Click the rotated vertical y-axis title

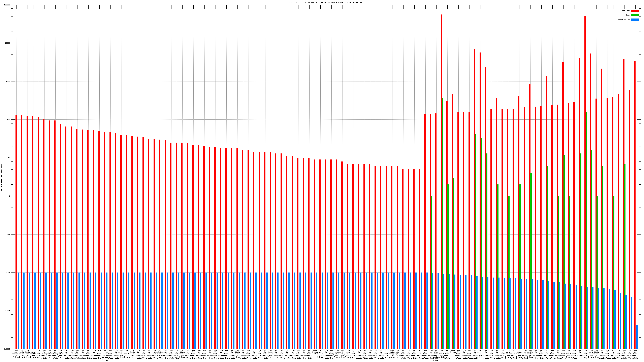1,177
